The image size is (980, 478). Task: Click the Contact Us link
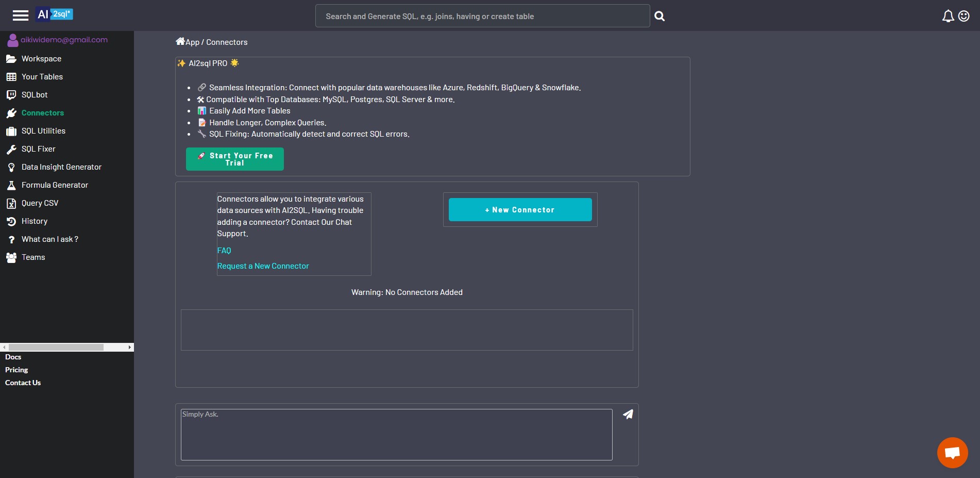click(23, 383)
